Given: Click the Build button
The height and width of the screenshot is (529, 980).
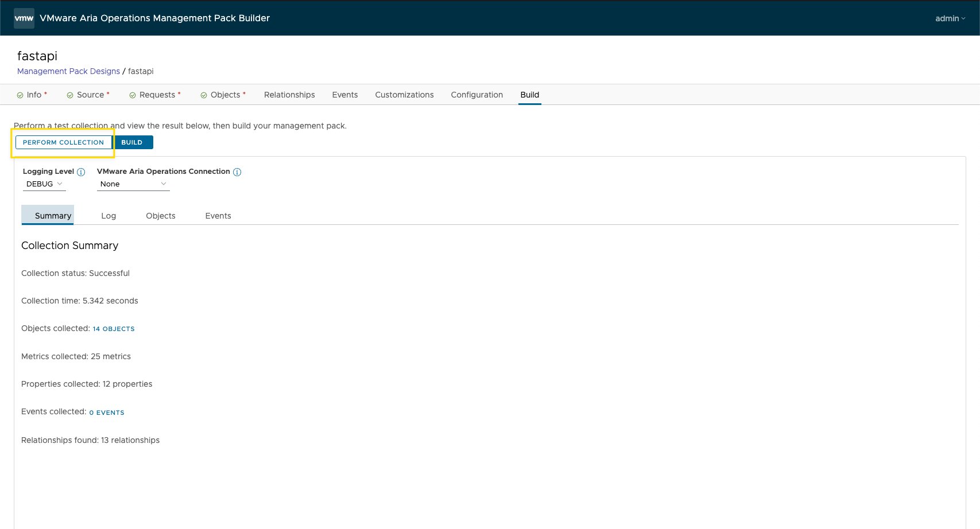Looking at the screenshot, I should pos(133,142).
